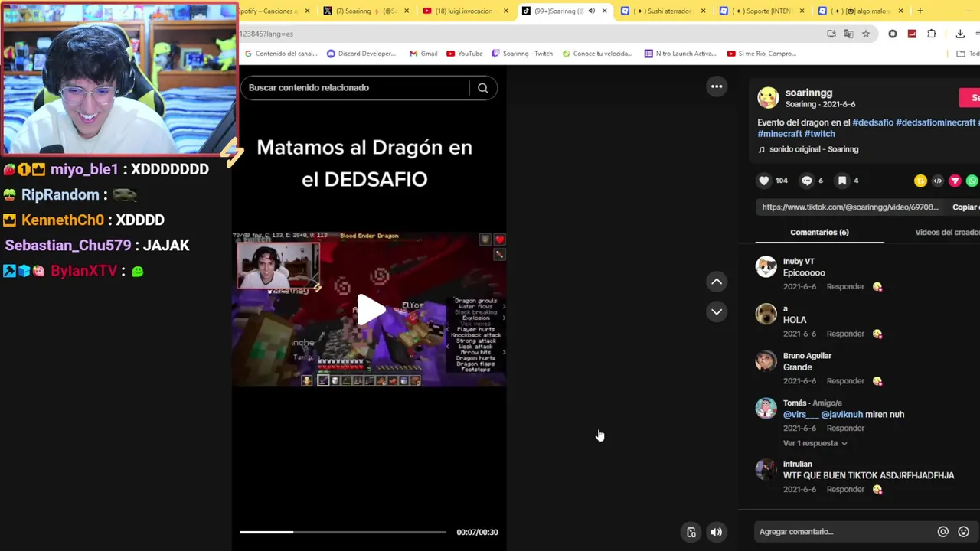
Task: Reply to Inuby VT's comment
Action: (x=845, y=287)
